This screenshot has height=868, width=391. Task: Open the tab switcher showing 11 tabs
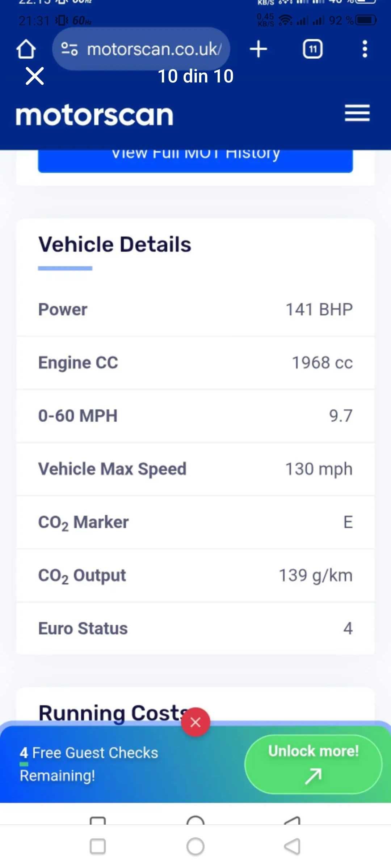coord(313,49)
